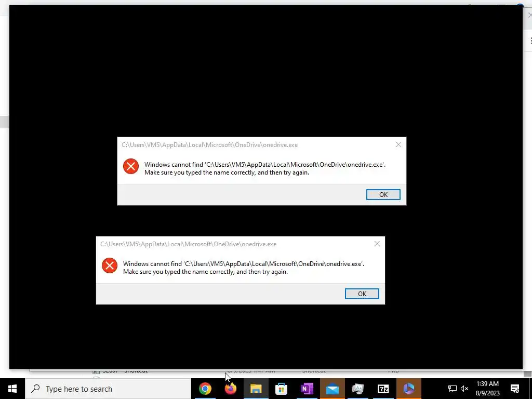This screenshot has width=532, height=399.
Task: Click OK in the lower OneDrive error dialog
Action: click(x=362, y=294)
